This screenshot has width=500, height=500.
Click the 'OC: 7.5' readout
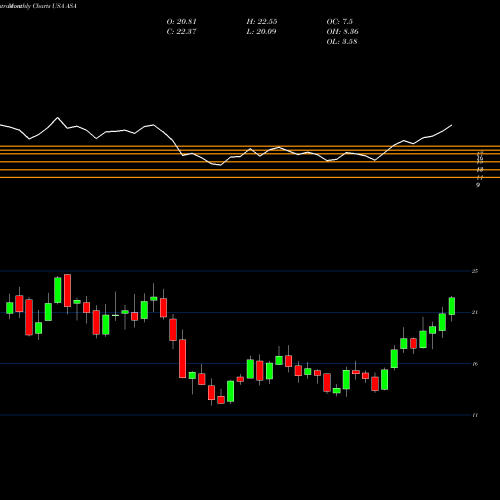[339, 22]
